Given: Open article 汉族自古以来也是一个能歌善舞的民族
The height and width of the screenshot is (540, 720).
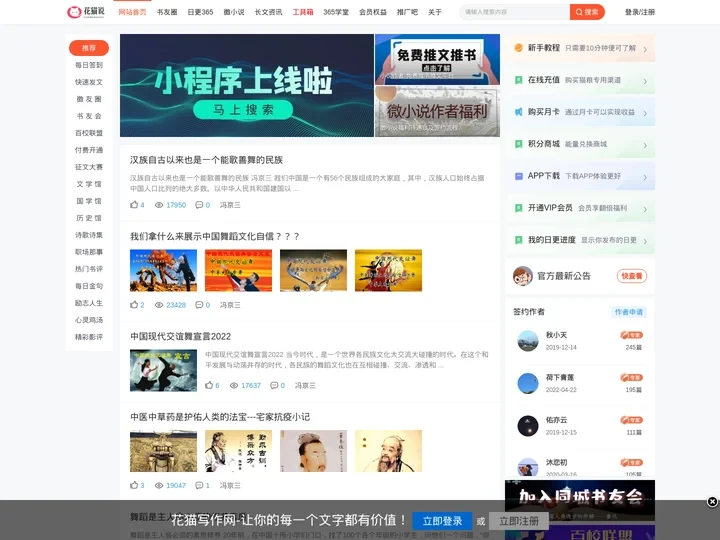Looking at the screenshot, I should [x=206, y=160].
